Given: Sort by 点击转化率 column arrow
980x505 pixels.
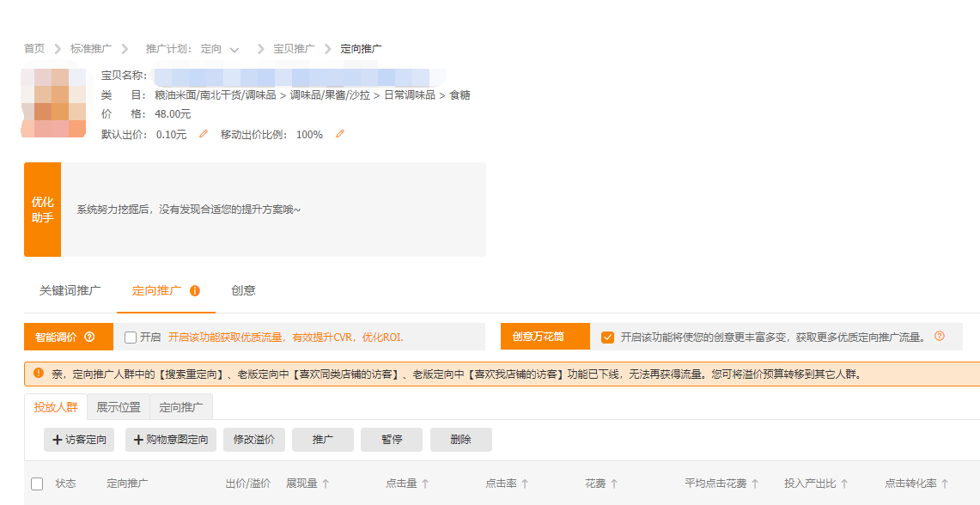Looking at the screenshot, I should click(945, 484).
